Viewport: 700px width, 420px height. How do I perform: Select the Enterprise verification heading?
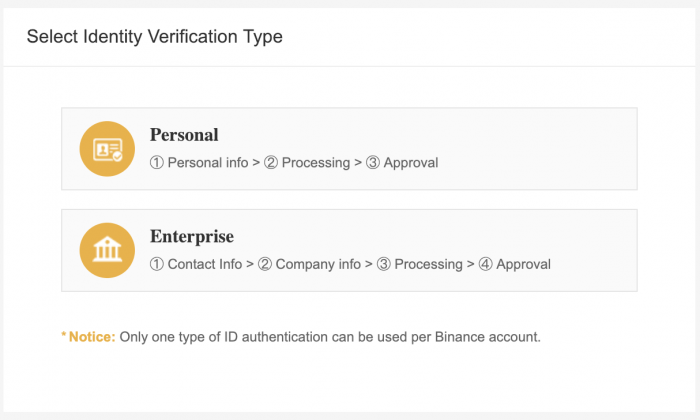(x=192, y=237)
